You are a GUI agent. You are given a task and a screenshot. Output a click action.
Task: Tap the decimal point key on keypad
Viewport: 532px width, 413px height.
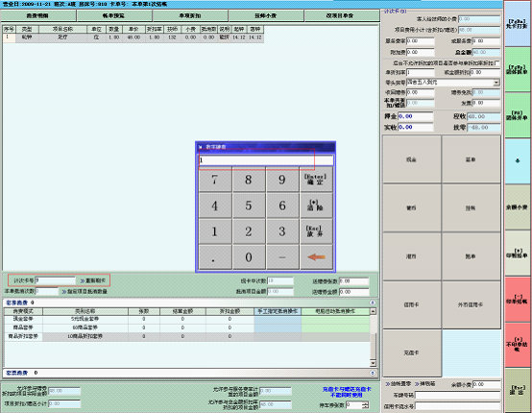click(x=215, y=257)
